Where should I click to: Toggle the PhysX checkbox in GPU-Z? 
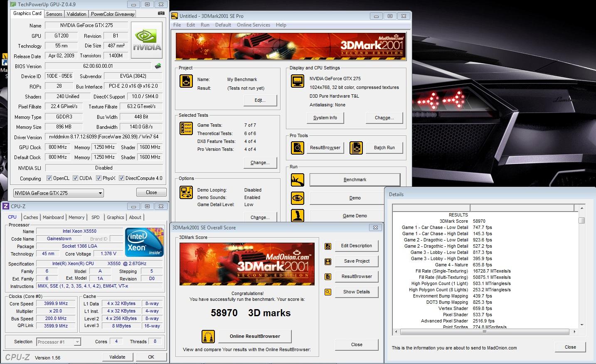[99, 178]
